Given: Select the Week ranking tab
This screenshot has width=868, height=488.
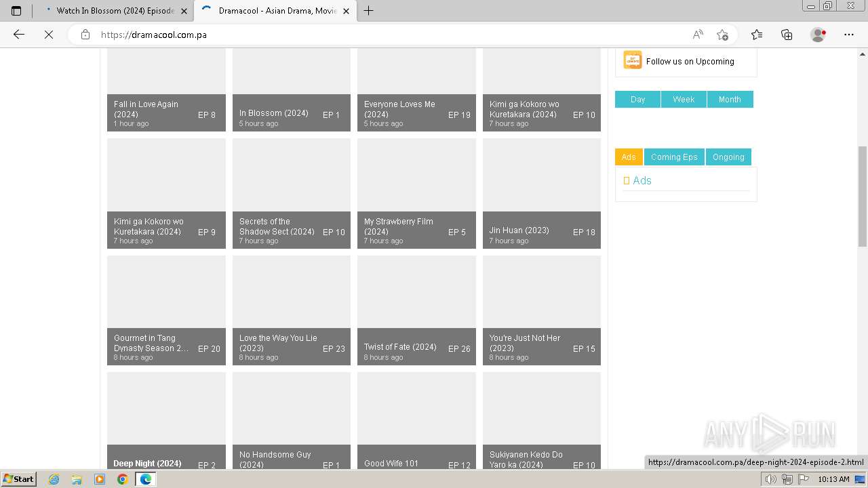Looking at the screenshot, I should click(x=684, y=99).
